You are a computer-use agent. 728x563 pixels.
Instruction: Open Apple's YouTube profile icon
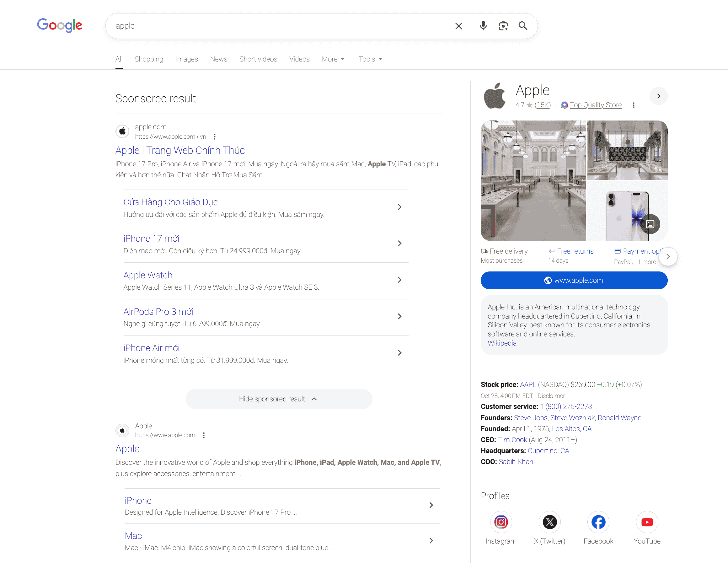(x=647, y=522)
